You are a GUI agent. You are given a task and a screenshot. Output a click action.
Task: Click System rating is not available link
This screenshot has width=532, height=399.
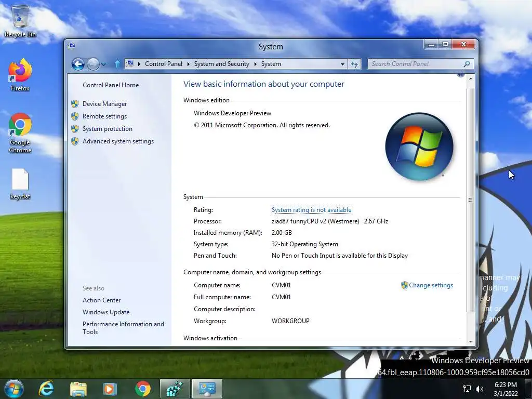point(312,210)
